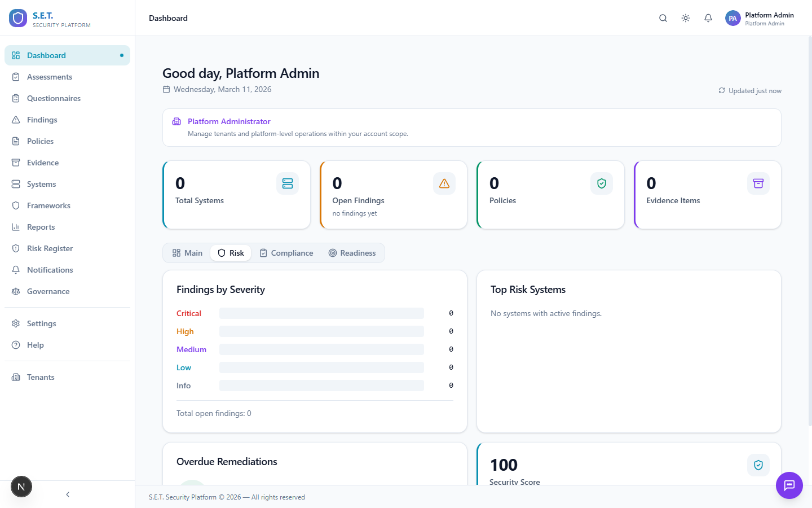Click the Notifications bell sidebar icon
812x508 pixels.
(x=16, y=270)
